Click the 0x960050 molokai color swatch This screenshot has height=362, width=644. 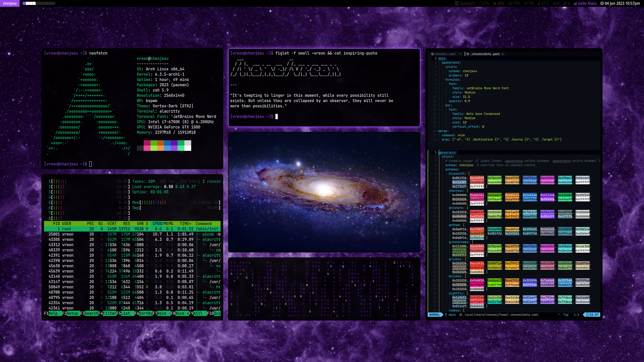click(477, 281)
